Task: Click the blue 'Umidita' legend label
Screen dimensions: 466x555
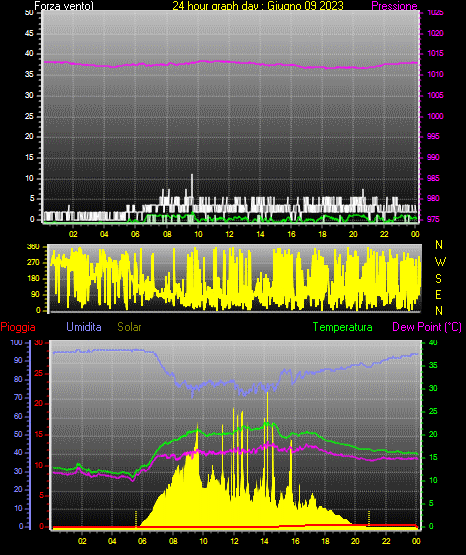Action: click(x=84, y=327)
